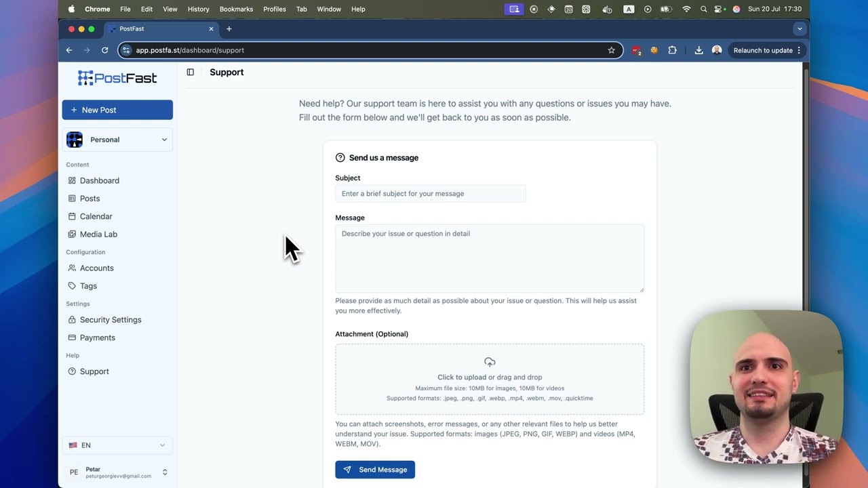Click the Subject input field
868x488 pixels.
[x=430, y=194]
